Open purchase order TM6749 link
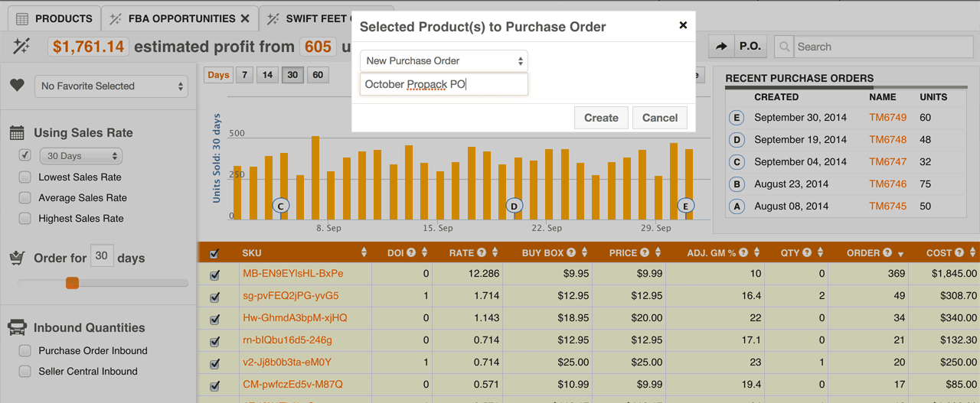 click(887, 118)
